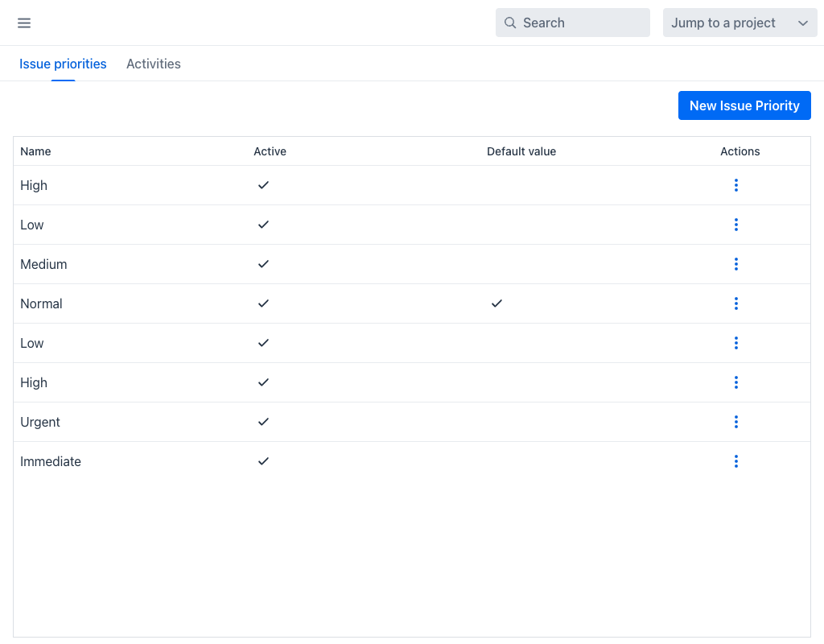Open actions menu for Urgent priority
The height and width of the screenshot is (644, 824).
point(735,422)
